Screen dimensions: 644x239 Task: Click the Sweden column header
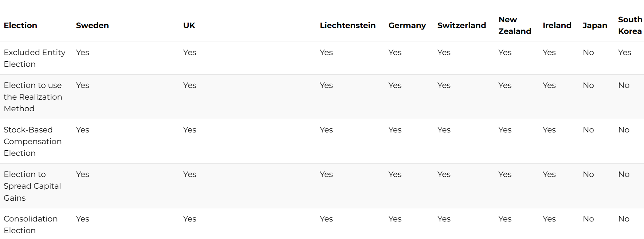[93, 26]
